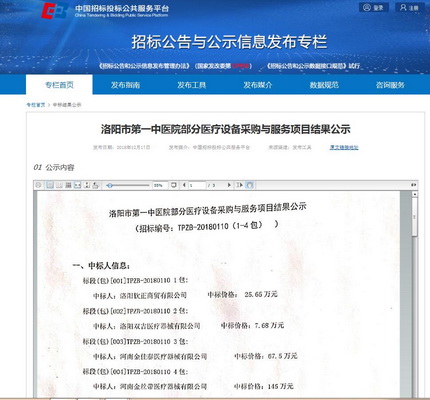This screenshot has height=400, width=430.
Task: Click the page title 洛阳市第一中医院部分医疗设备采购与服务项目结果公示
Action: (225, 129)
